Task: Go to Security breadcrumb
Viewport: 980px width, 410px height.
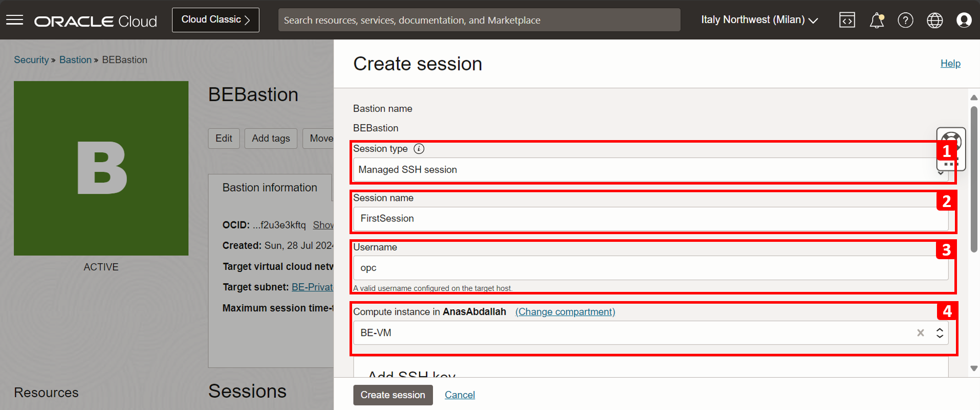Action: pos(31,60)
